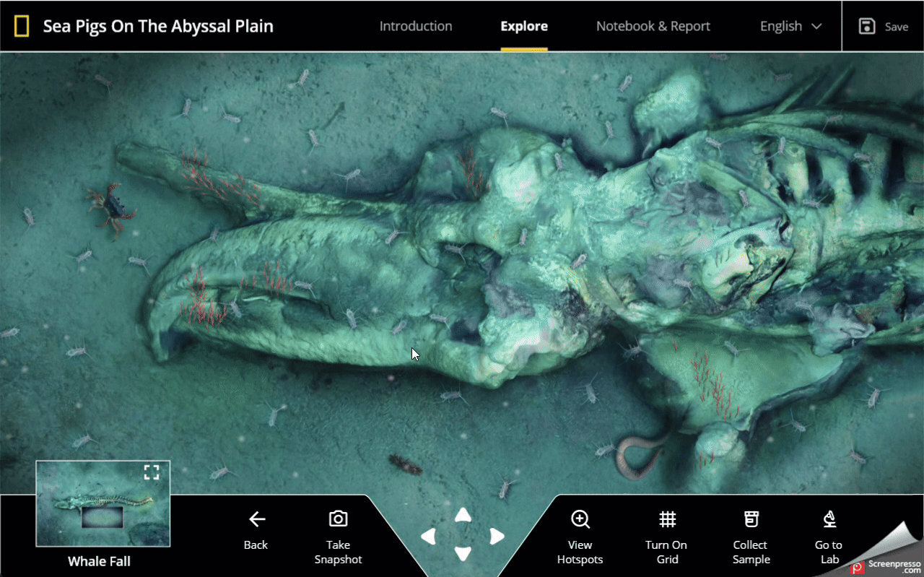Switch to Notebook & Report tab
This screenshot has width=924, height=577.
(653, 26)
